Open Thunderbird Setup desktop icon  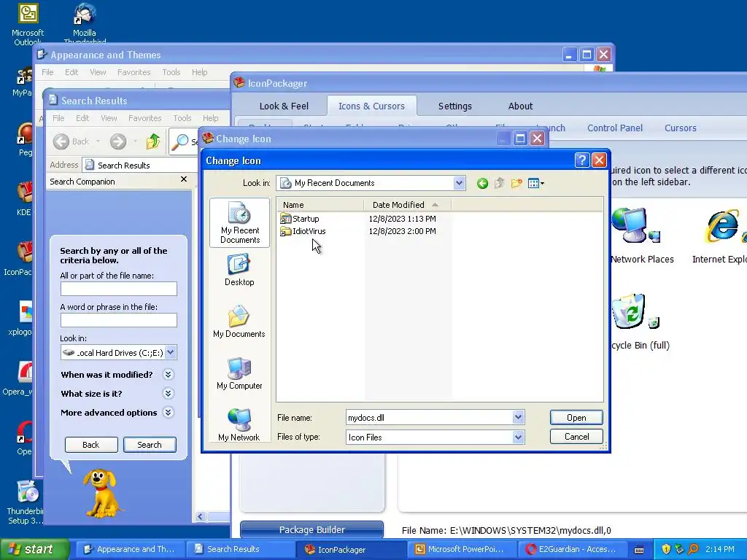(x=25, y=502)
